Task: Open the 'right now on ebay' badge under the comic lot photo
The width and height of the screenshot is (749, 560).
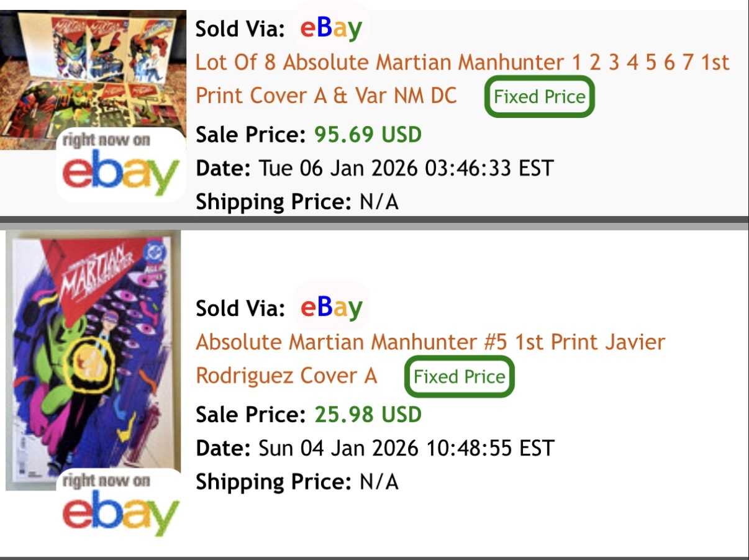Action: click(x=121, y=164)
